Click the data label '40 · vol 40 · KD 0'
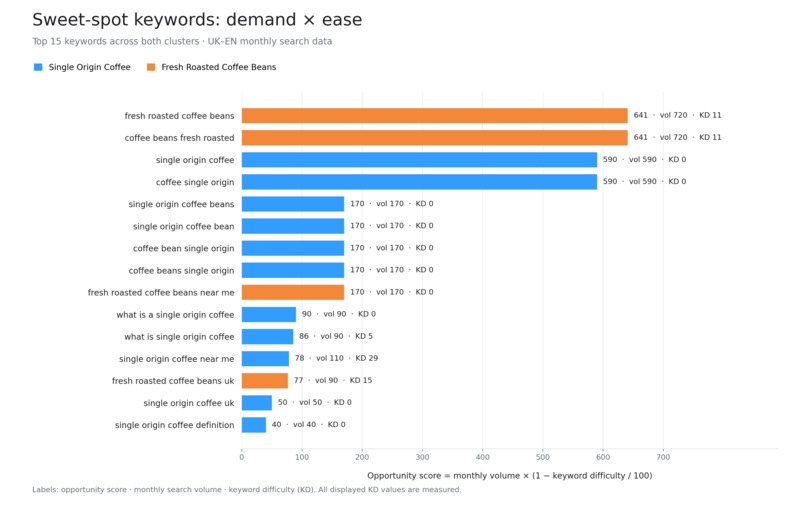Screen dimensions: 806x510 (308, 425)
